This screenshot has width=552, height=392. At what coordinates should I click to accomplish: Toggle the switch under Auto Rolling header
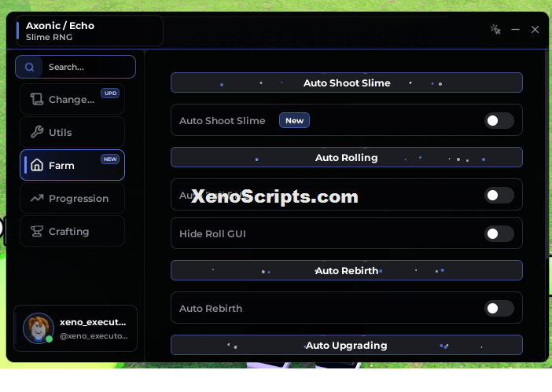pos(499,195)
